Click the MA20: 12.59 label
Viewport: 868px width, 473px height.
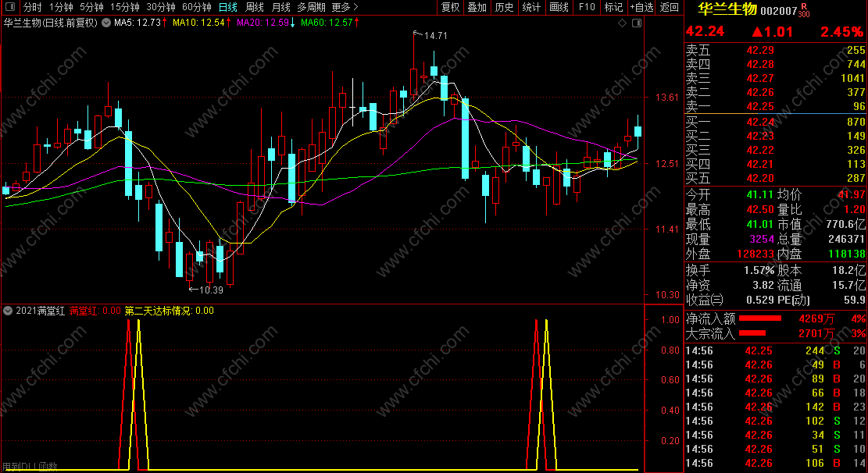263,23
